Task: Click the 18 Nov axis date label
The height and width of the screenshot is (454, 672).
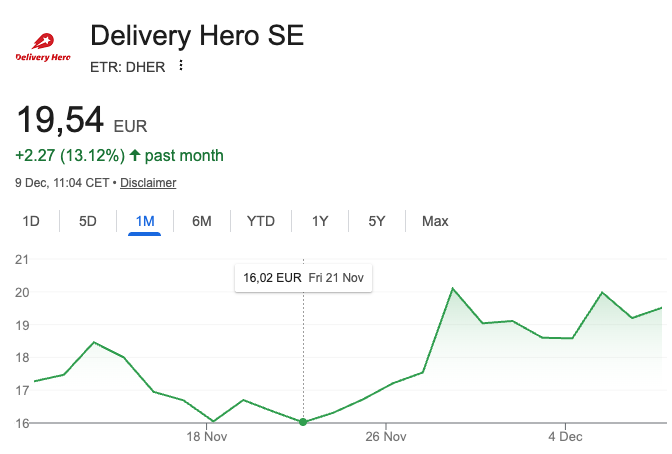Action: click(207, 436)
